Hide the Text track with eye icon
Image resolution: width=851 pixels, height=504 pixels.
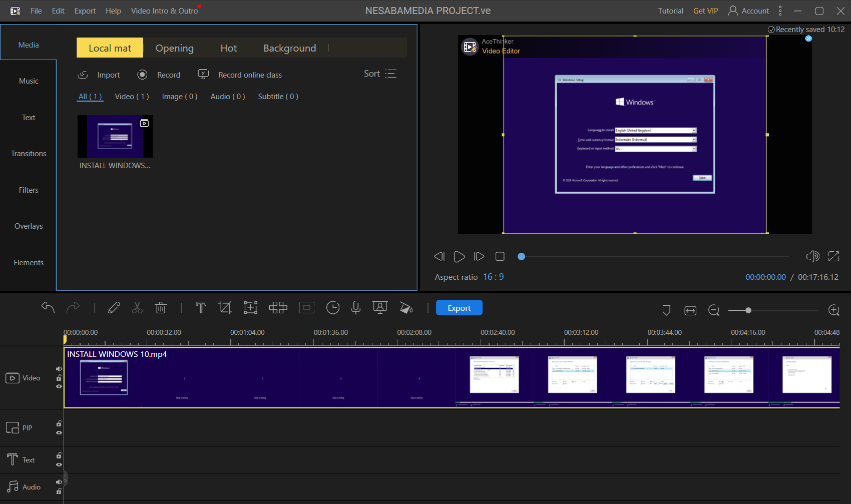click(59, 464)
